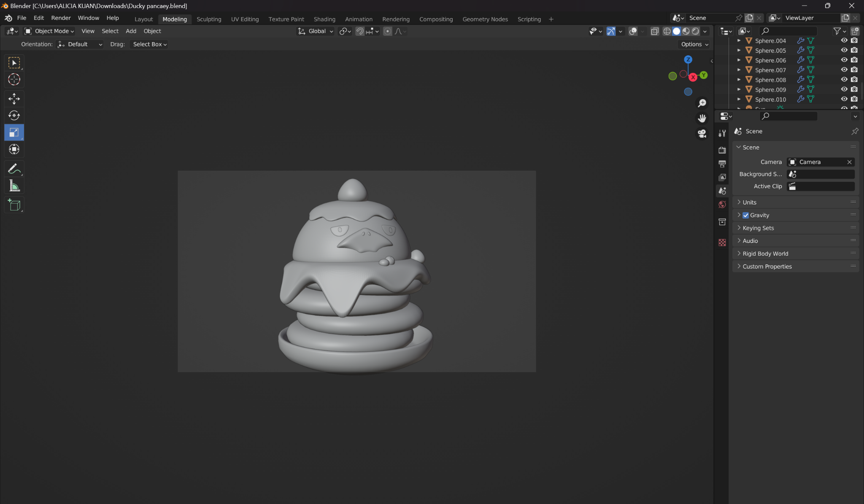Open the Drag Select Box dropdown
864x504 pixels.
(149, 44)
